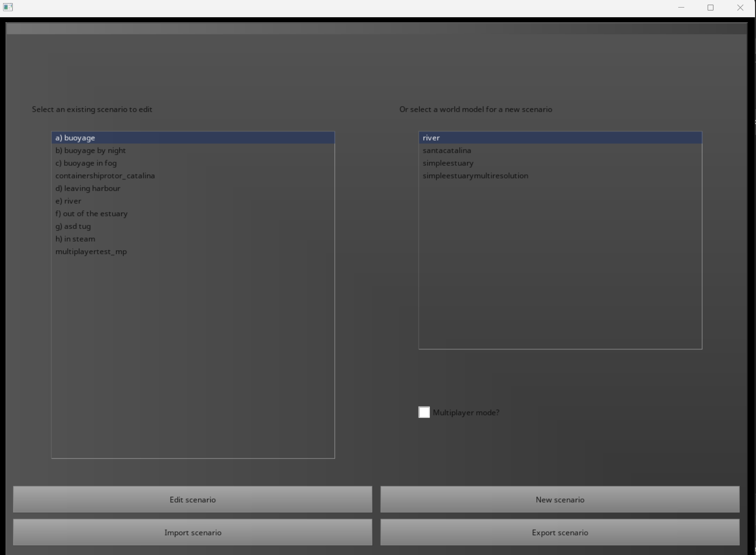Choose santacatalina world model
Viewport: 756px width, 555px height.
(x=447, y=150)
